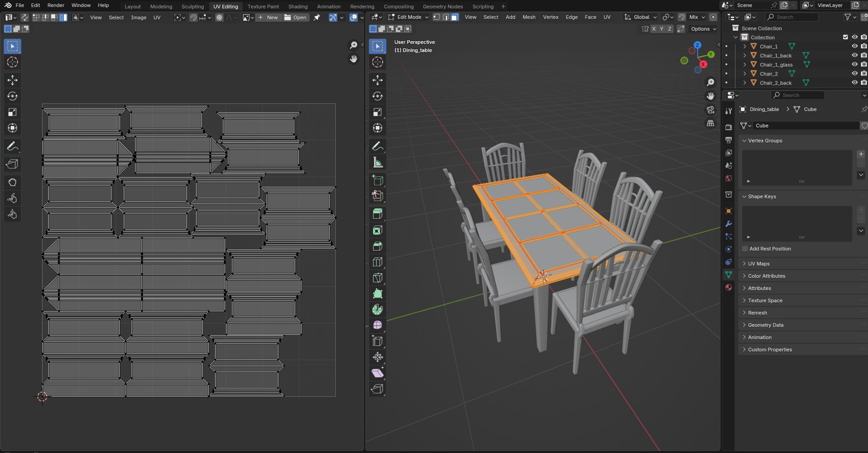The height and width of the screenshot is (453, 868).
Task: Open the Edit Mode dropdown
Action: [x=408, y=17]
